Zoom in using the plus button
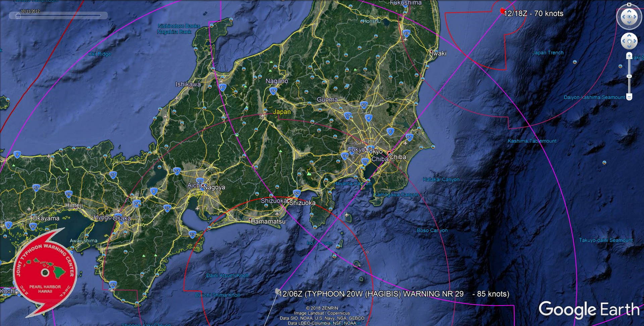 click(x=629, y=56)
